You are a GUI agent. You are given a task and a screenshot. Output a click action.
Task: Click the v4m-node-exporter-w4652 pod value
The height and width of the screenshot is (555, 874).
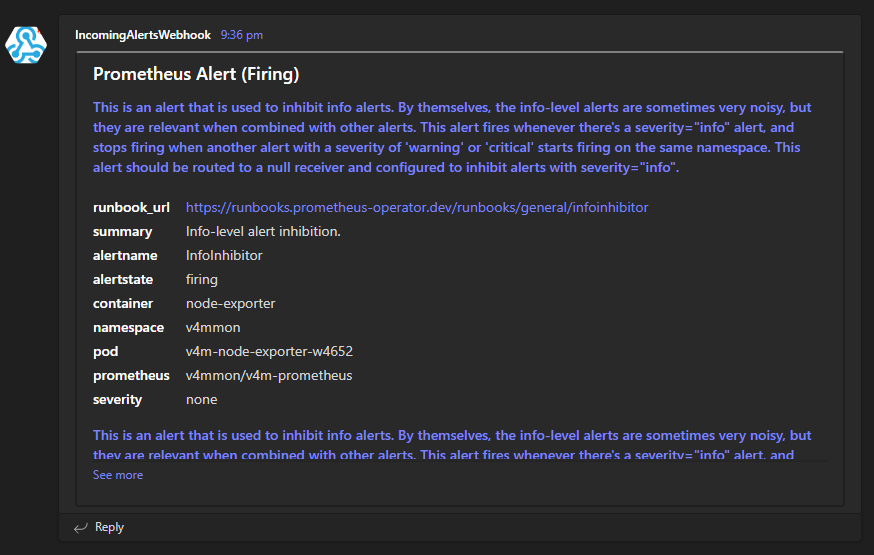coord(269,351)
